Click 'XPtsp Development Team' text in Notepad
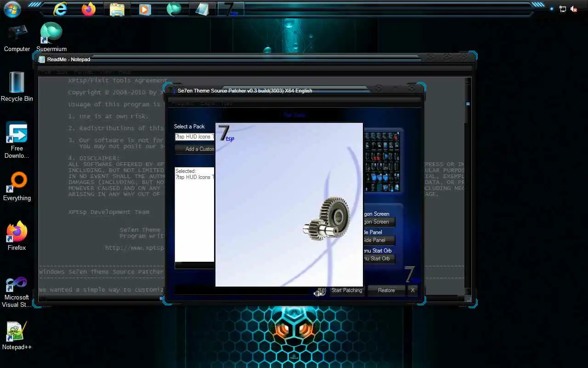The width and height of the screenshot is (588, 368). tap(108, 212)
